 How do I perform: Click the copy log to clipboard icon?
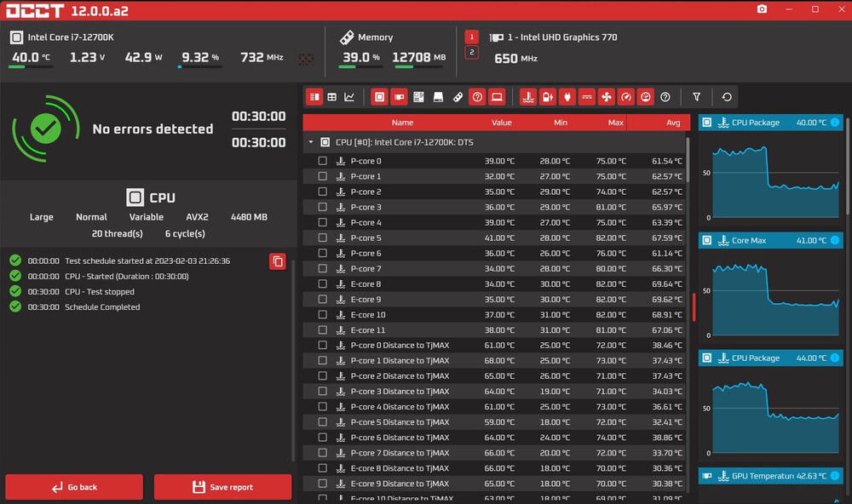click(278, 261)
